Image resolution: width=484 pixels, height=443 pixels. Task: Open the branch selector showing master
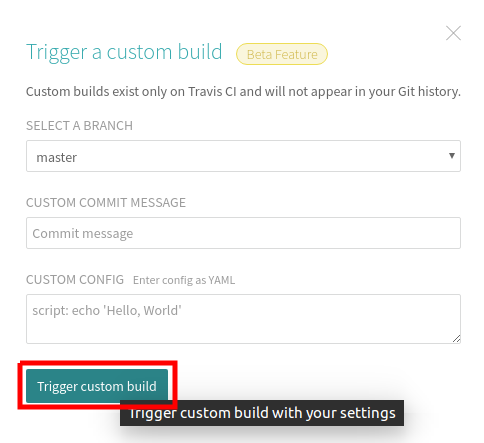[243, 156]
